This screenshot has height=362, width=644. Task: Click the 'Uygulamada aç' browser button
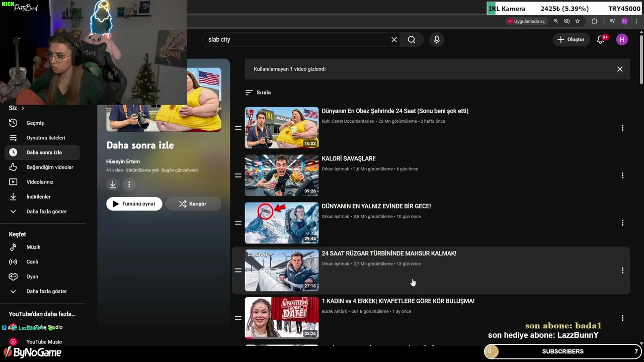pos(526,21)
